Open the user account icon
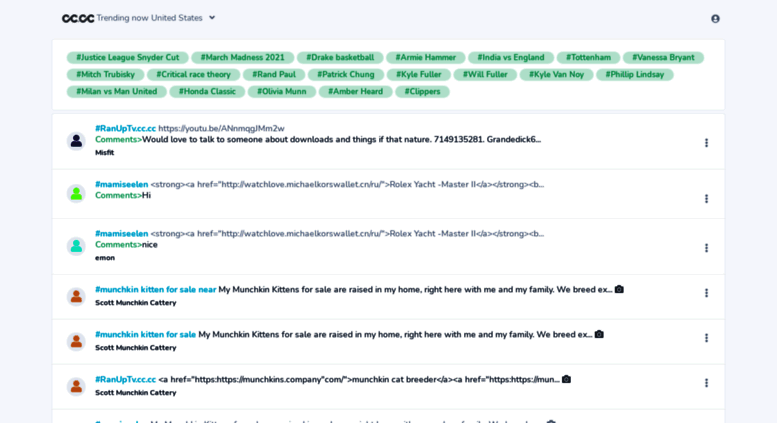Image resolution: width=777 pixels, height=423 pixels. pos(715,18)
